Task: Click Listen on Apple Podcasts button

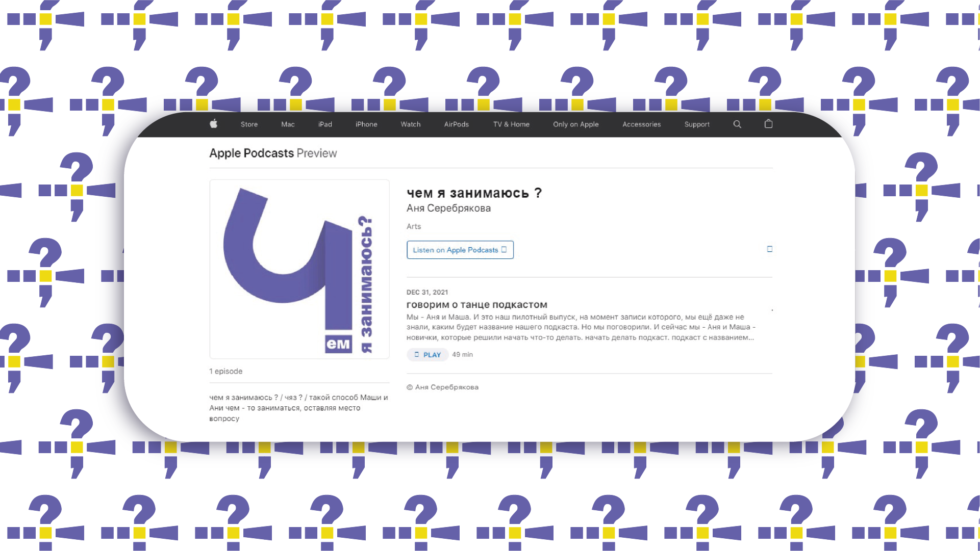Action: point(460,250)
